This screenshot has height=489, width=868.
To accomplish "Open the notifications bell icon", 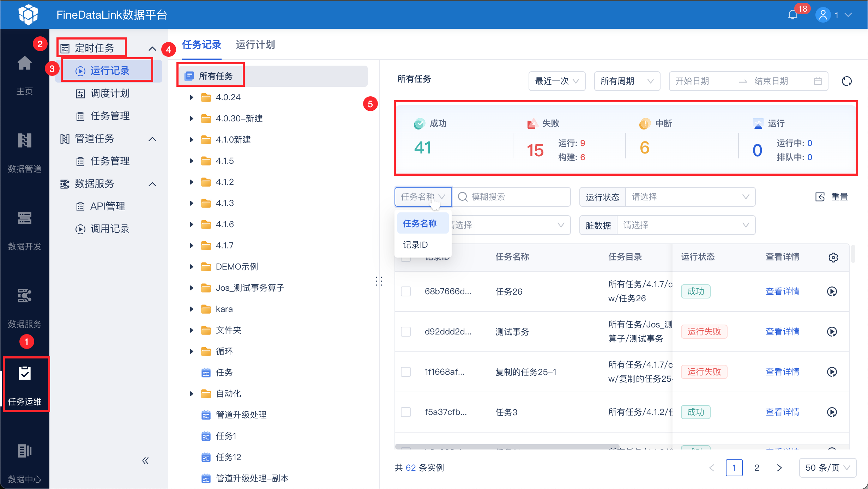I will pyautogui.click(x=793, y=15).
